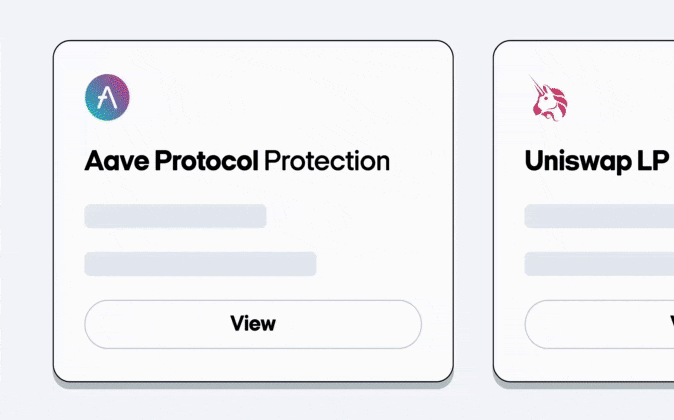Click lower placeholder bar in Uniswap card
The width and height of the screenshot is (674, 420).
(x=599, y=264)
